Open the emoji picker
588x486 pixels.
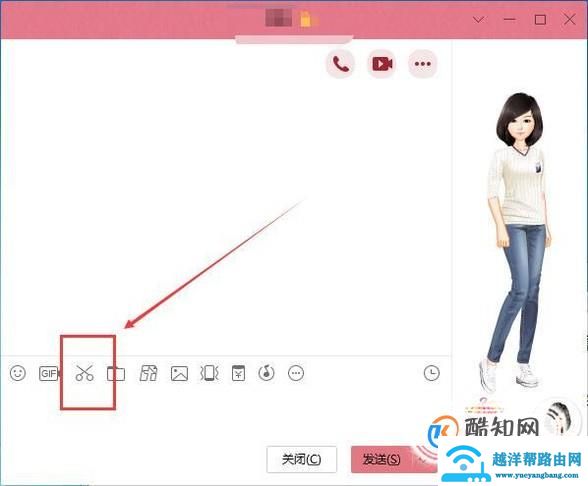[x=18, y=373]
